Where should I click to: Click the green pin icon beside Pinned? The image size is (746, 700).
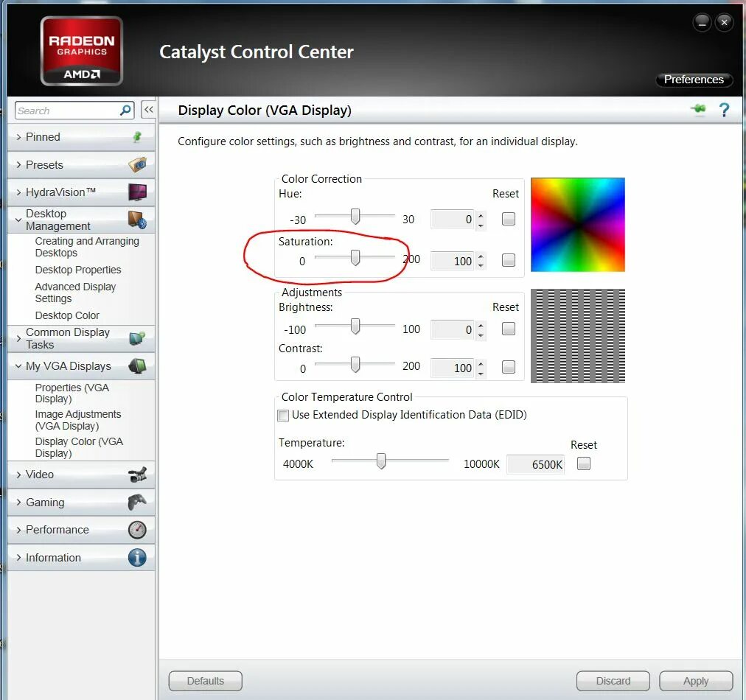click(137, 137)
